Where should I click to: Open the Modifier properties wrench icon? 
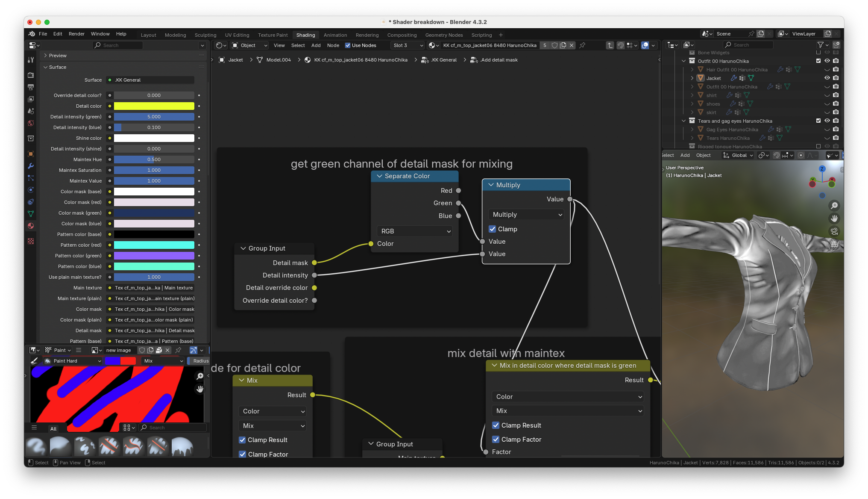pos(31,166)
